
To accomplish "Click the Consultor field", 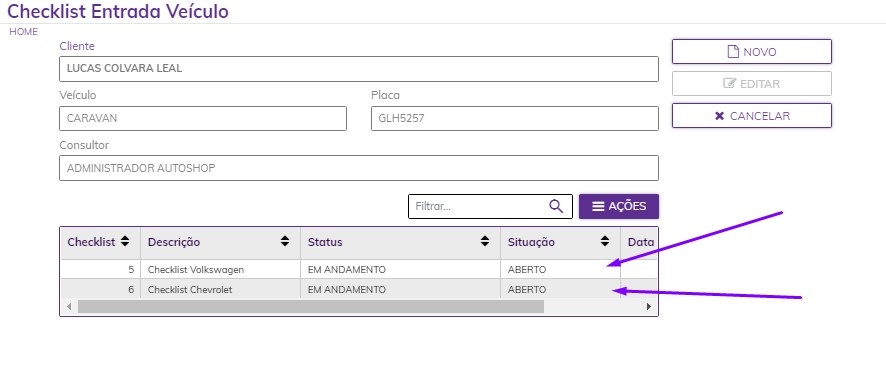I will click(x=359, y=168).
